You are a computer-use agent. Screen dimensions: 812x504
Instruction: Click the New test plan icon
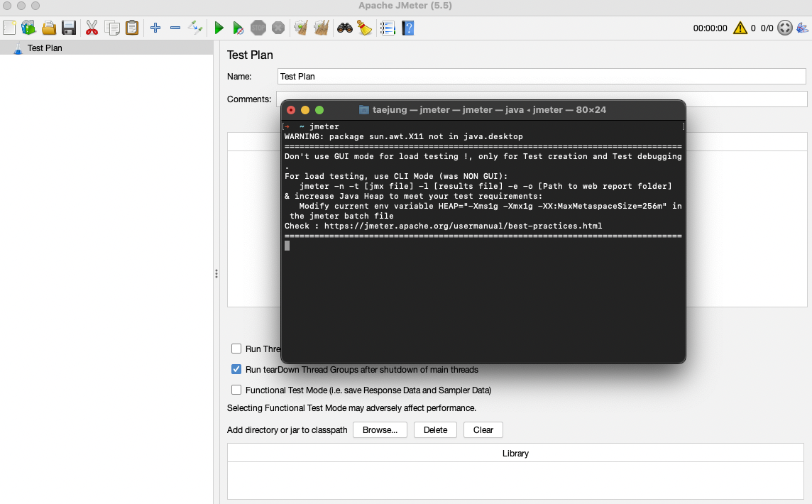pos(9,28)
